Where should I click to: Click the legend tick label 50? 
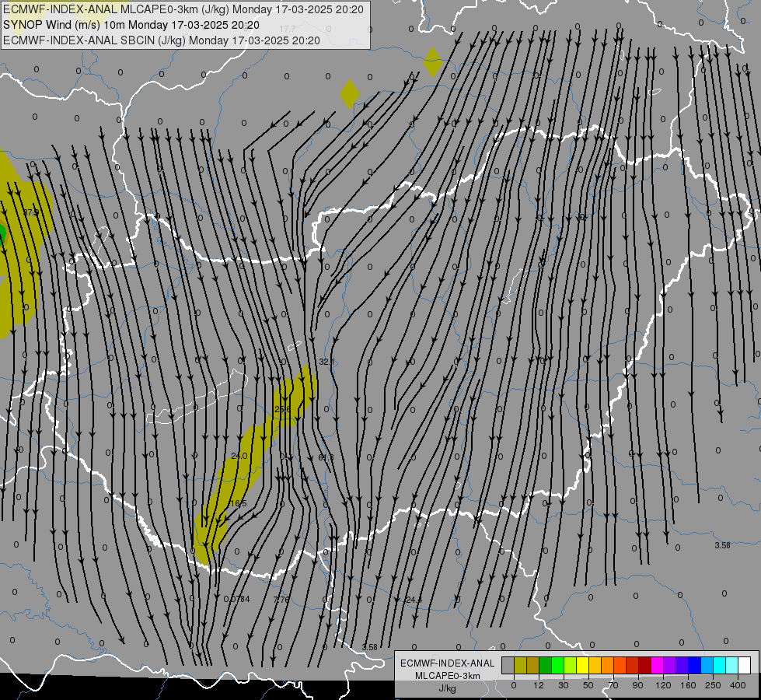(588, 685)
